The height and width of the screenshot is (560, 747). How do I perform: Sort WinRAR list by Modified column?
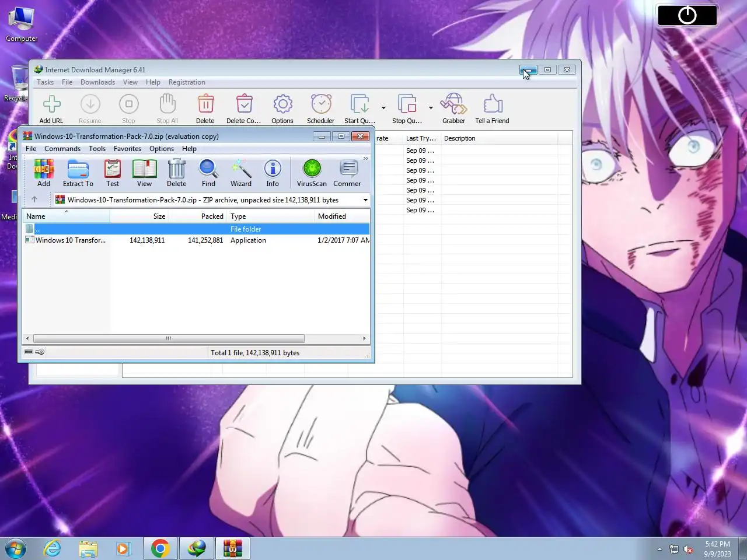[342, 216]
